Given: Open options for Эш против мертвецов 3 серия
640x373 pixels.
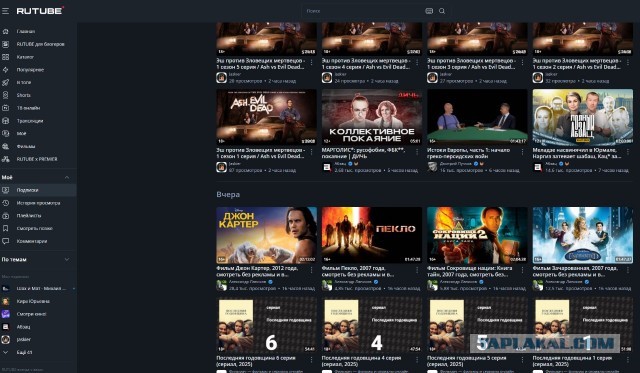Looking at the screenshot, I should pyautogui.click(x=522, y=63).
